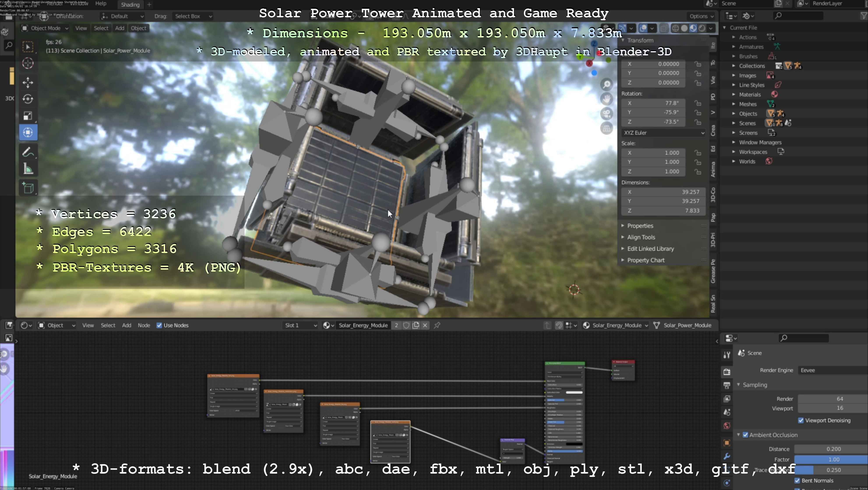The width and height of the screenshot is (868, 490).
Task: Select the Scale tool icon
Action: click(x=28, y=116)
